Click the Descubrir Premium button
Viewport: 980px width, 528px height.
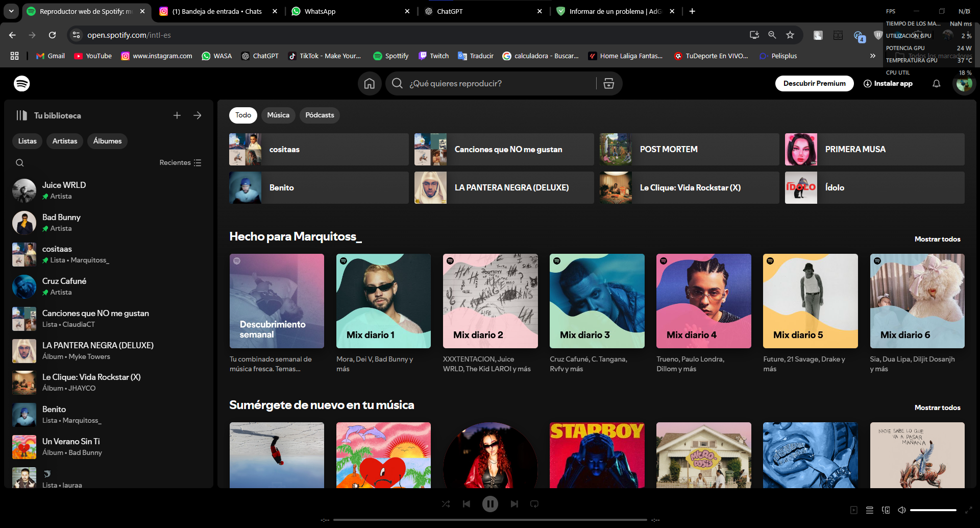pyautogui.click(x=814, y=83)
